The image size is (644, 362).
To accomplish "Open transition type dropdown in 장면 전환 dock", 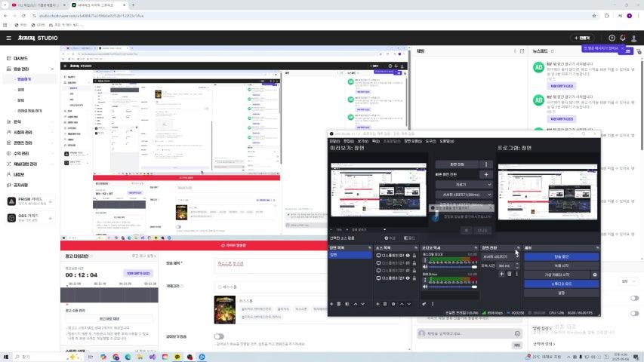I will (501, 256).
